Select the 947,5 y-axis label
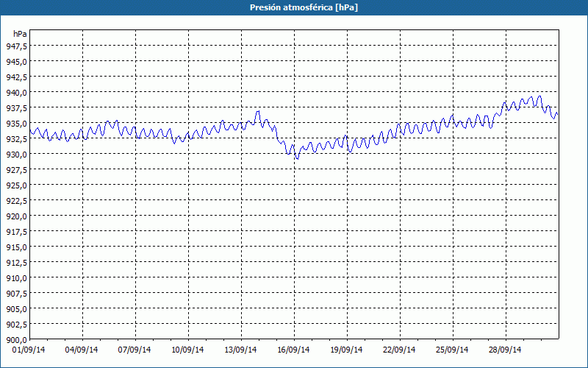Image resolution: width=588 pixels, height=368 pixels. click(16, 46)
